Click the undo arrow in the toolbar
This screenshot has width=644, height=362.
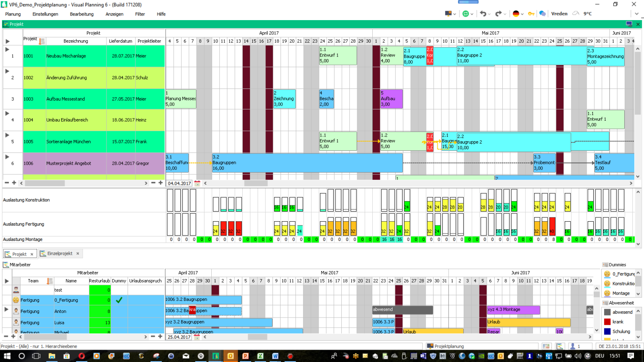point(483,14)
